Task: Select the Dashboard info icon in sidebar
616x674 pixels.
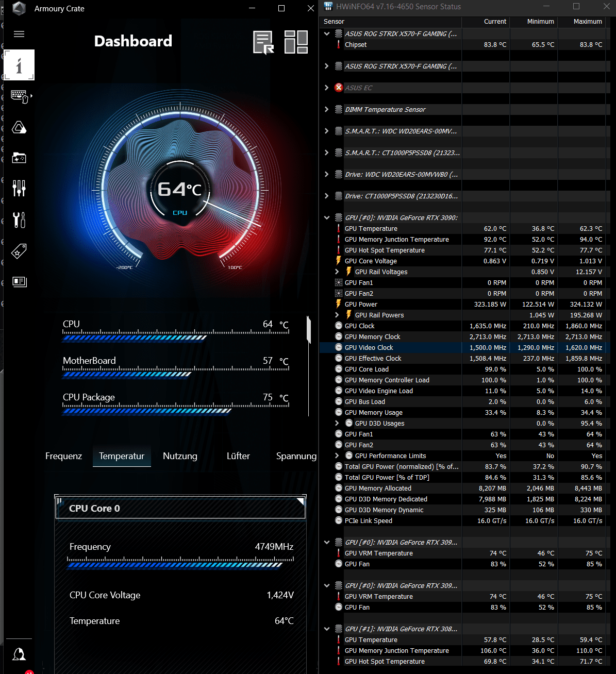Action: pyautogui.click(x=19, y=65)
